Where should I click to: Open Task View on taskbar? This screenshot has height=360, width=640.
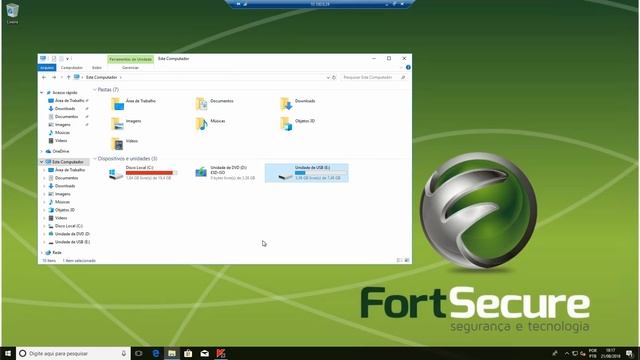[139, 353]
